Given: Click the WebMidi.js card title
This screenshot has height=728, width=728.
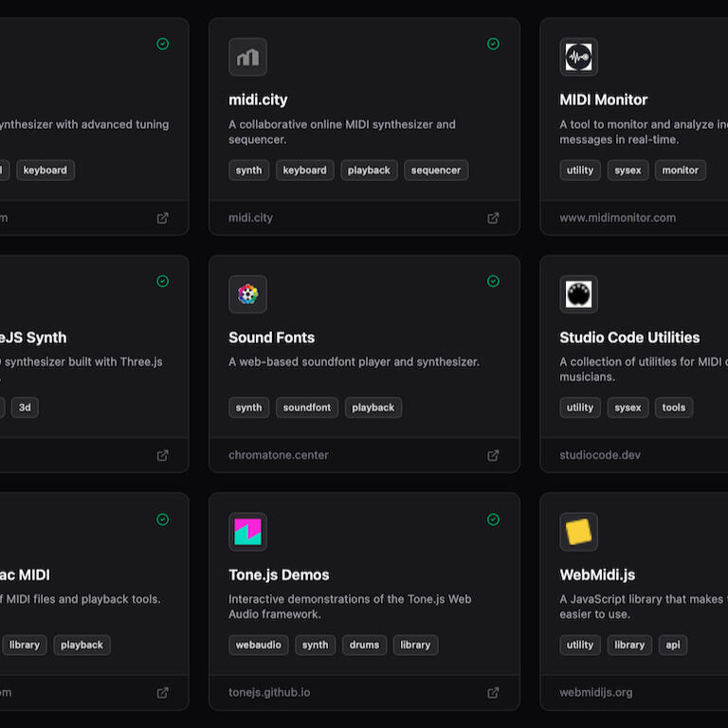Looking at the screenshot, I should point(597,574).
